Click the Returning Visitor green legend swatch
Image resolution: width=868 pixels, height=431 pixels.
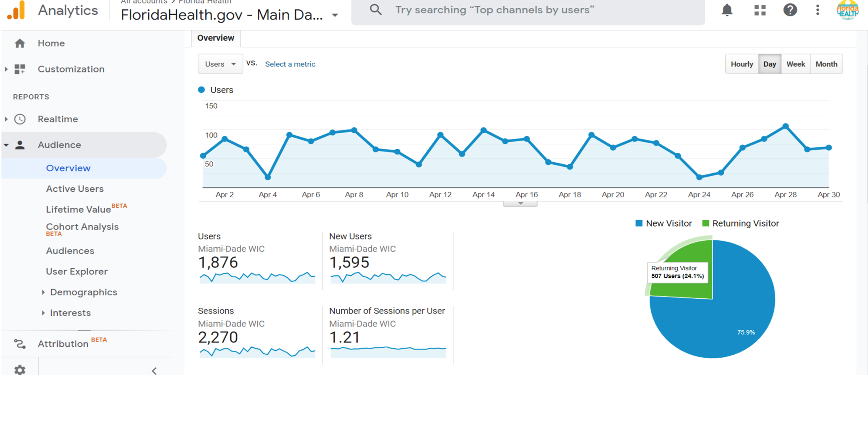coord(705,223)
